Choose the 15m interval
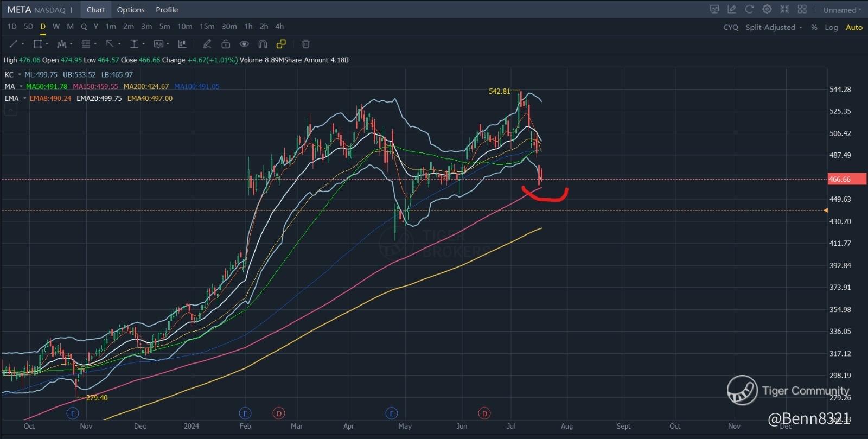This screenshot has height=439, width=868. 207,27
